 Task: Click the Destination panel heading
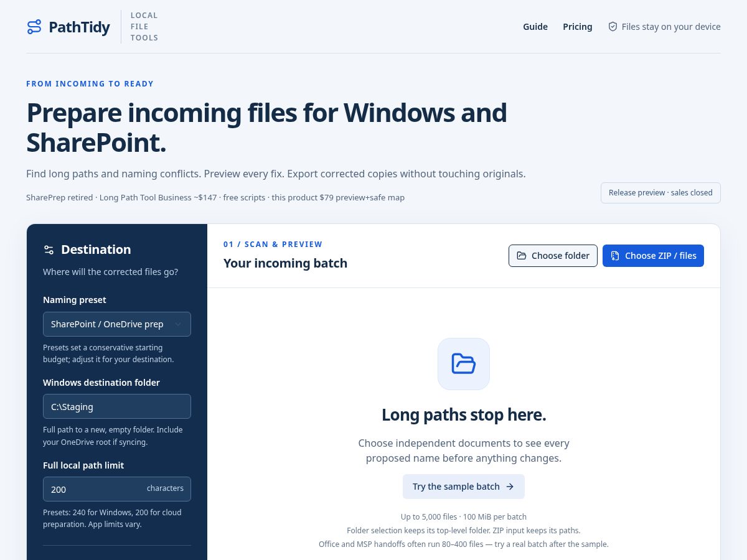coord(96,250)
